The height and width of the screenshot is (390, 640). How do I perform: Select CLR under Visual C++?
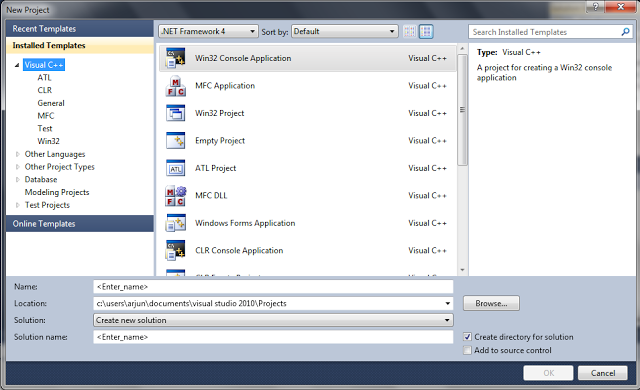[x=44, y=90]
